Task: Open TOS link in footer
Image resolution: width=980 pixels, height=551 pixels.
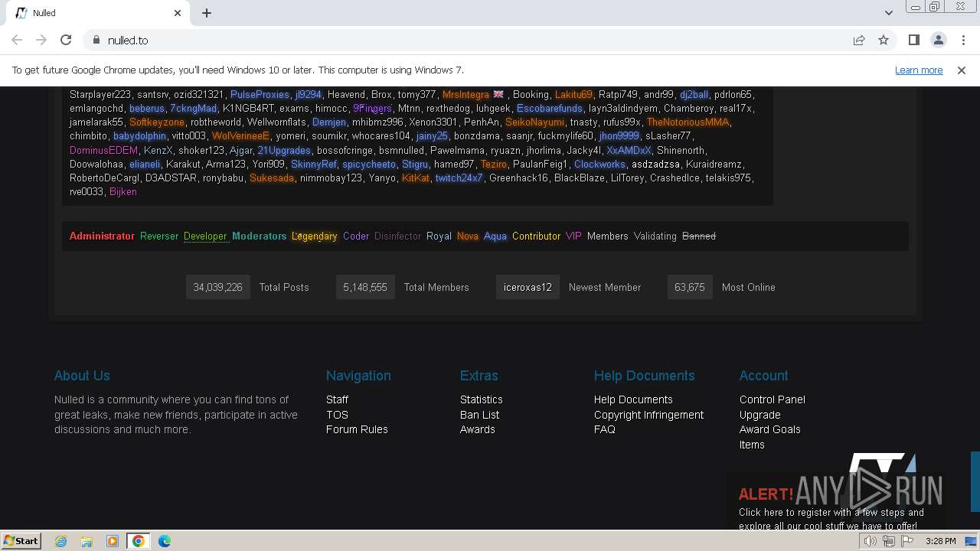Action: 337,415
